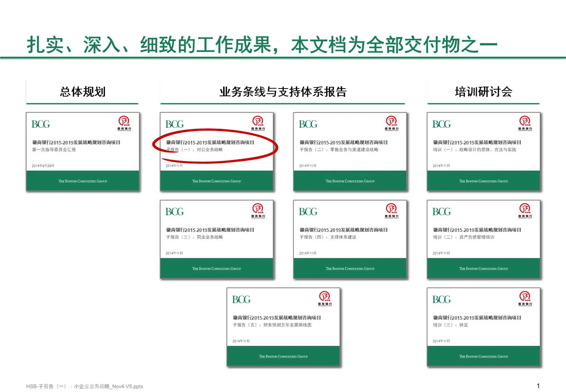The image size is (566, 392).
Task: Select the 总体规划 section header
Action: click(82, 92)
